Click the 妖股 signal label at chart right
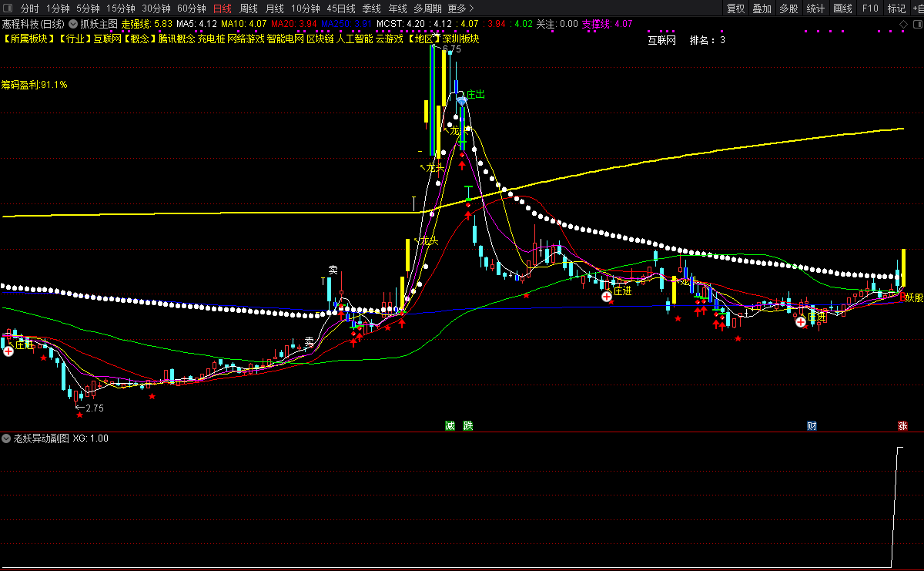 pyautogui.click(x=914, y=297)
